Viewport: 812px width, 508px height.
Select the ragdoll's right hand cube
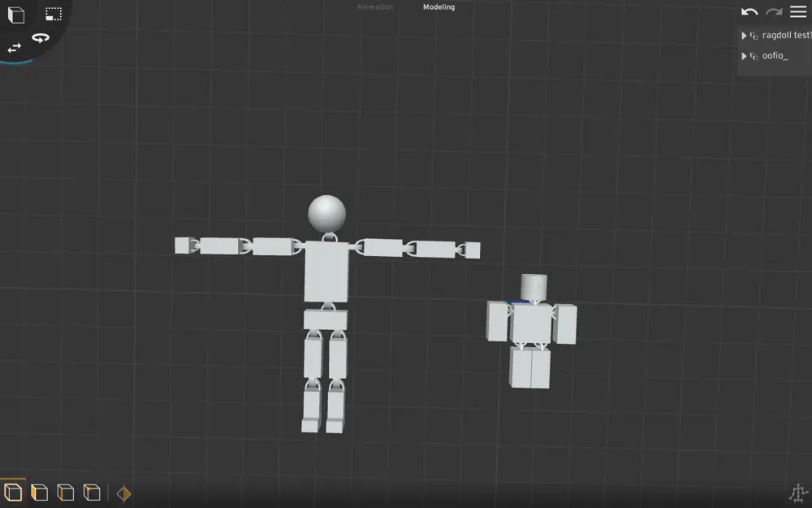click(x=472, y=250)
